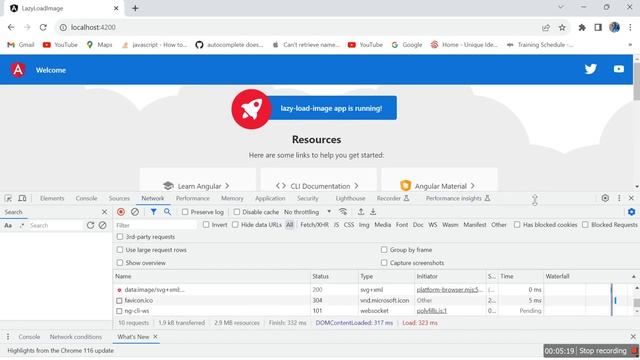Click the network Filter text field

tap(155, 225)
